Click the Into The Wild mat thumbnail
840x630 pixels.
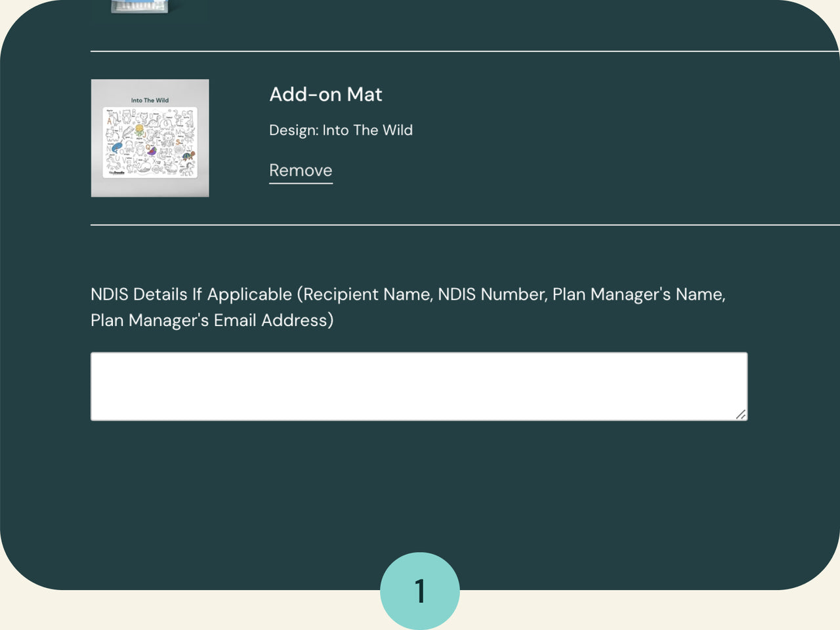point(150,138)
